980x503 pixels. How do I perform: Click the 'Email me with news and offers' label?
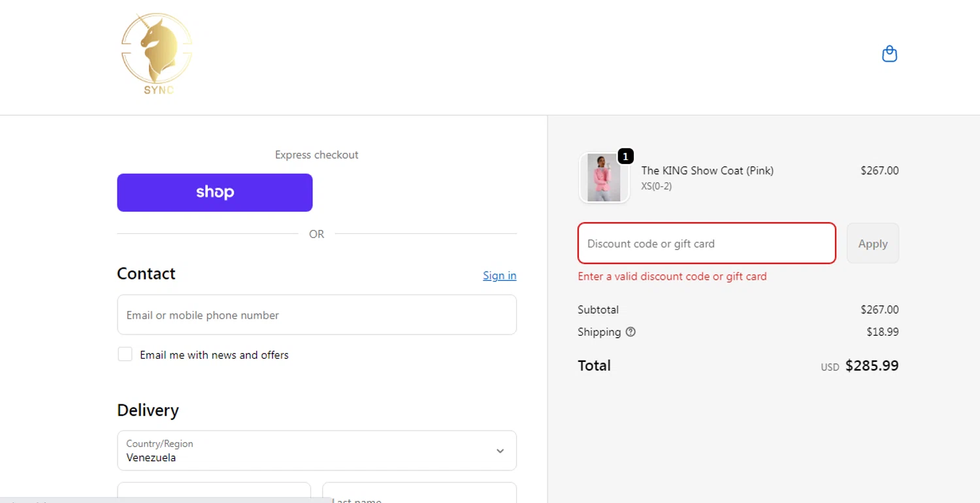214,355
